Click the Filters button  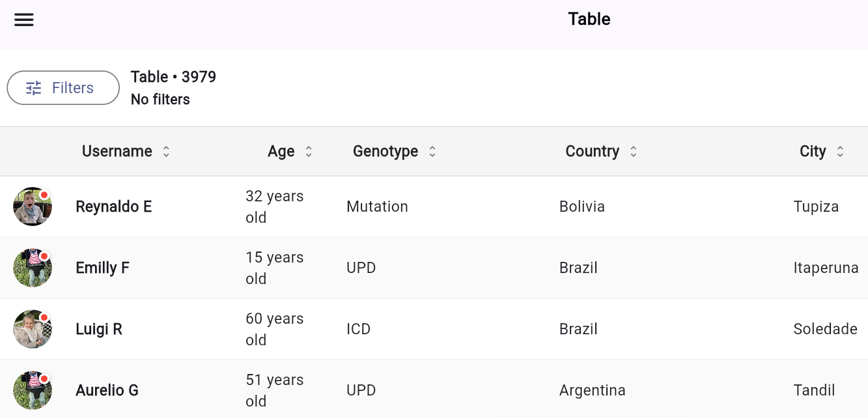coord(63,88)
